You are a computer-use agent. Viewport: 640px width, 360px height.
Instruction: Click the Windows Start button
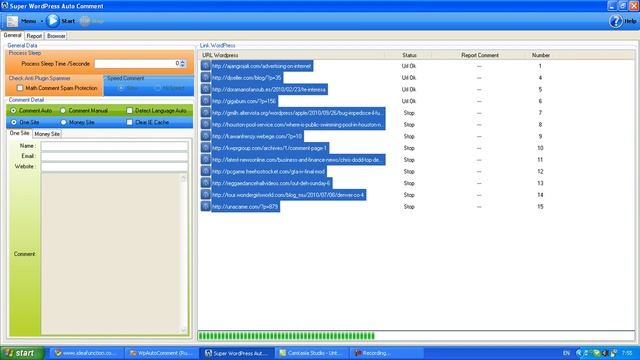pyautogui.click(x=22, y=353)
